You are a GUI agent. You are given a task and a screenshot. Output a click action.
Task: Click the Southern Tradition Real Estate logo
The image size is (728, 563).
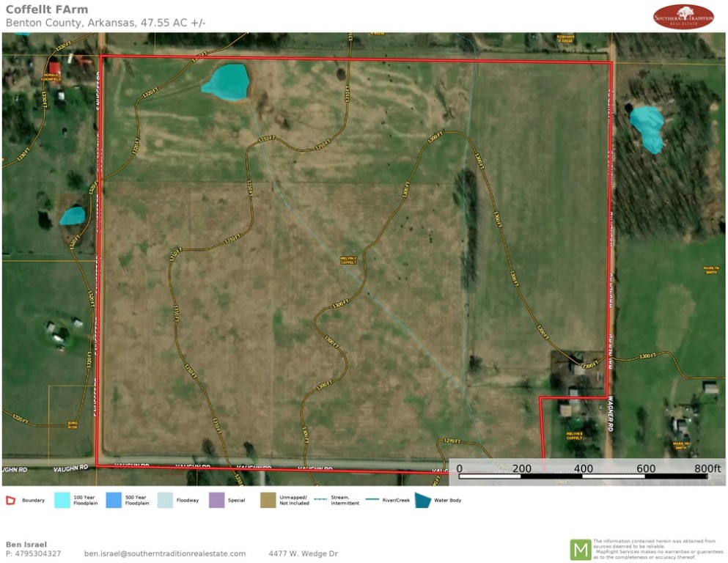683,16
